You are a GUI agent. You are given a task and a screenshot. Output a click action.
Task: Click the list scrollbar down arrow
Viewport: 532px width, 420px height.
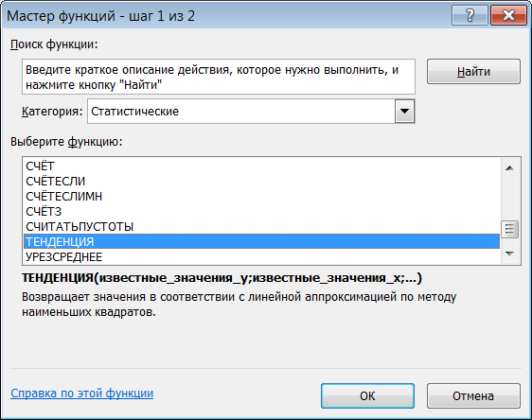tap(509, 254)
